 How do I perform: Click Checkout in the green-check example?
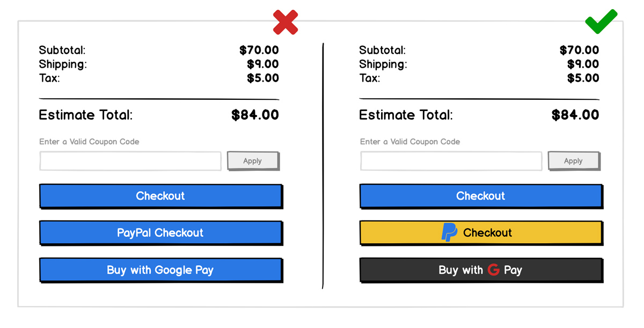point(480,196)
